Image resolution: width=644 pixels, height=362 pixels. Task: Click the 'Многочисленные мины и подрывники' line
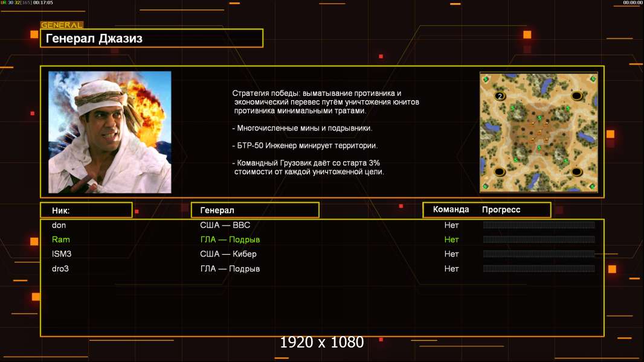[302, 129]
